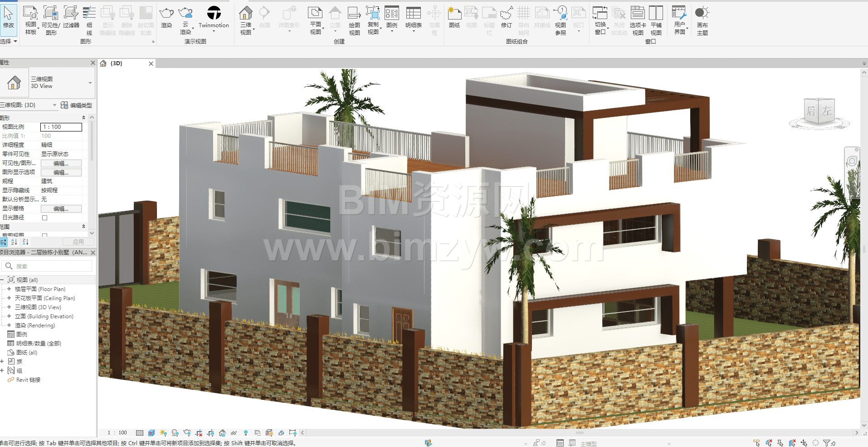Expand the 立面 (Building Elevation) node

9,316
